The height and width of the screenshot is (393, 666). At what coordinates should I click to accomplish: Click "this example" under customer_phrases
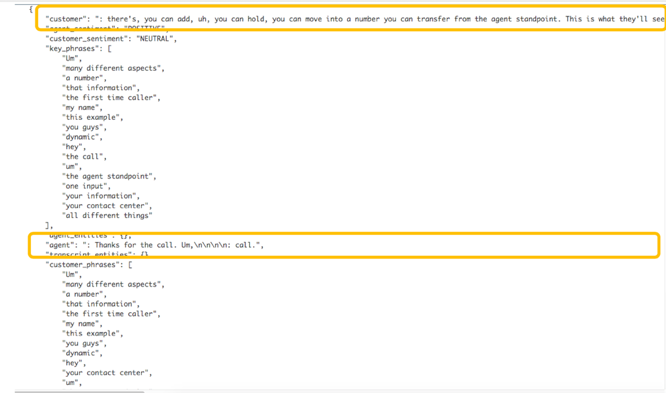click(x=93, y=334)
